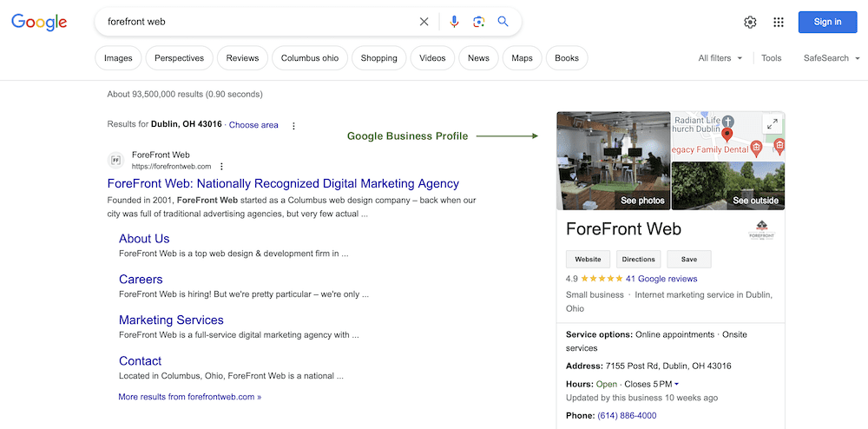The width and height of the screenshot is (868, 429).
Task: Open the See outside street view thumbnail
Action: coord(728,186)
